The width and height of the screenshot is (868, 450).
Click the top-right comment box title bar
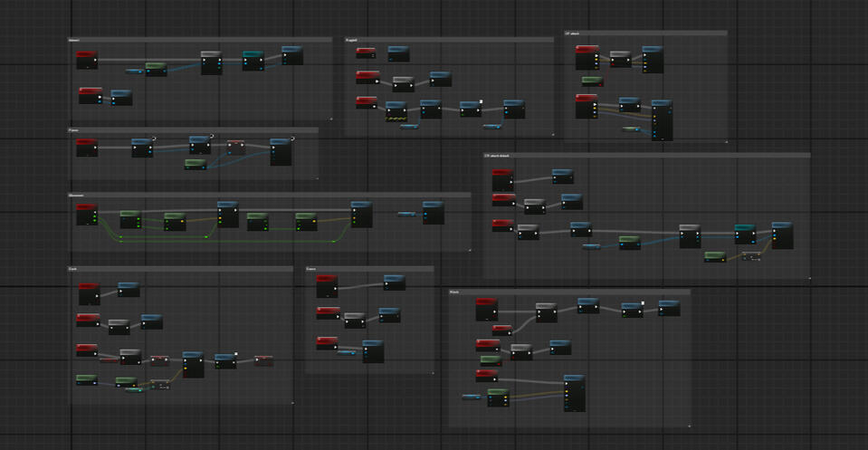click(x=644, y=34)
